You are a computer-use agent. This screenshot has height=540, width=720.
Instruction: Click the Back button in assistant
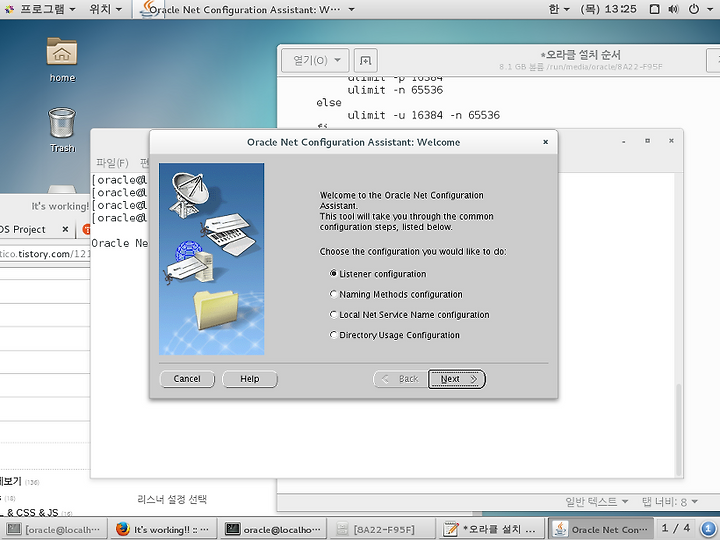click(400, 379)
